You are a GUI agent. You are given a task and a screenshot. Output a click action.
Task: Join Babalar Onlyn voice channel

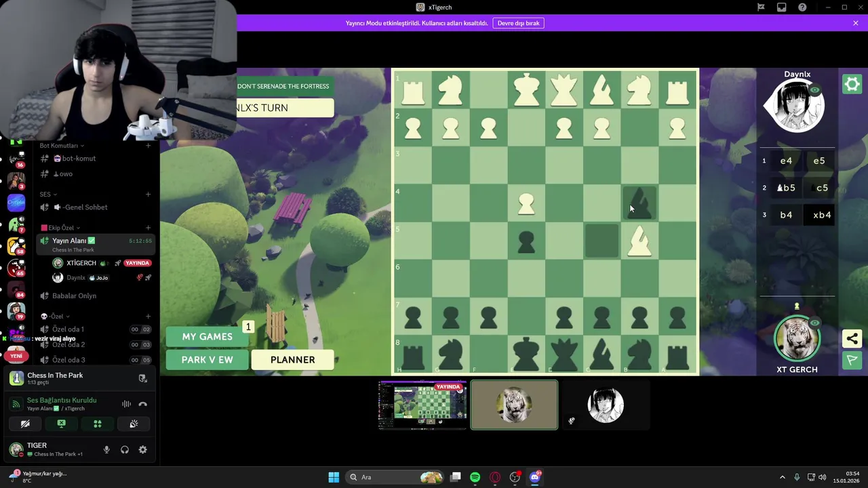[x=96, y=296]
